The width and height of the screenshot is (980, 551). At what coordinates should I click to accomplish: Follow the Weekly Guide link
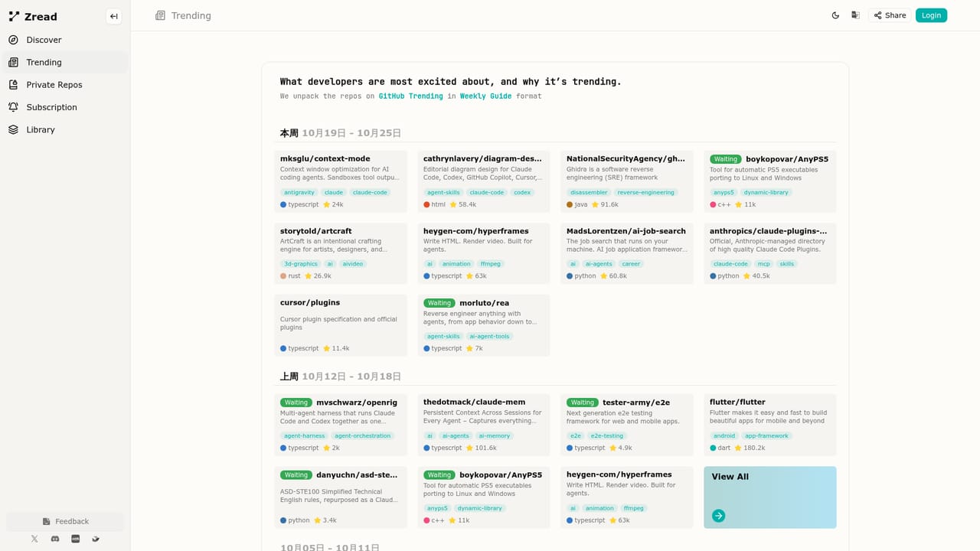tap(485, 96)
